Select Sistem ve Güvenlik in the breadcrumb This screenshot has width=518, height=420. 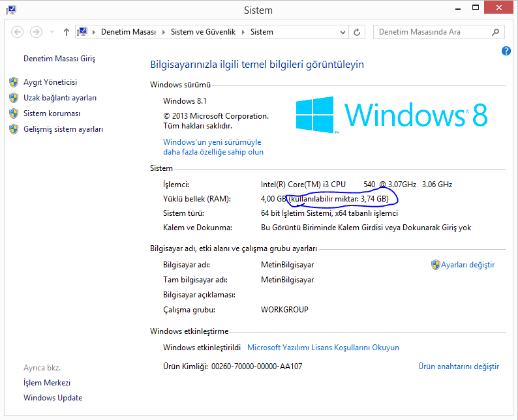203,32
